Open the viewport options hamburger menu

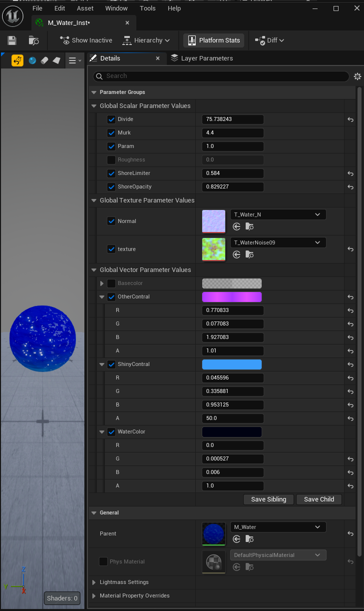click(75, 60)
